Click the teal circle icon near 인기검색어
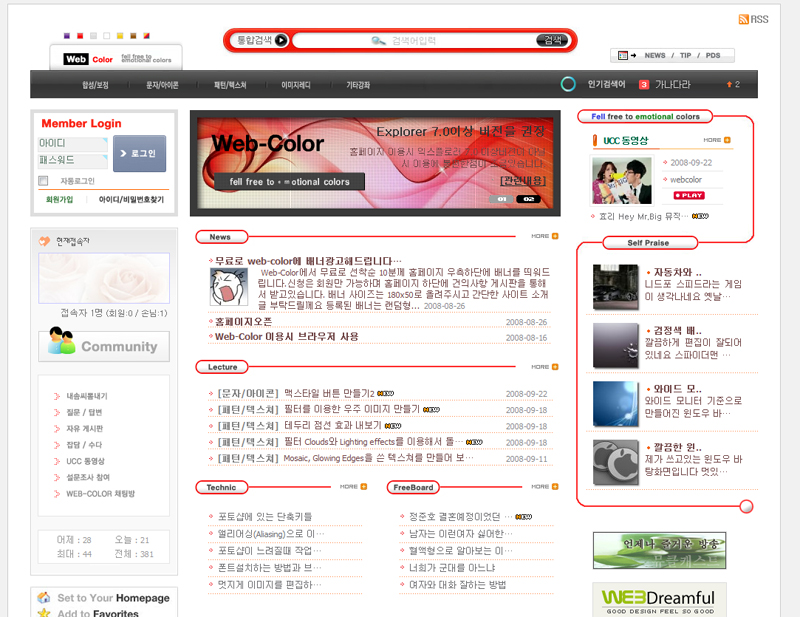This screenshot has width=800, height=617. tap(568, 84)
